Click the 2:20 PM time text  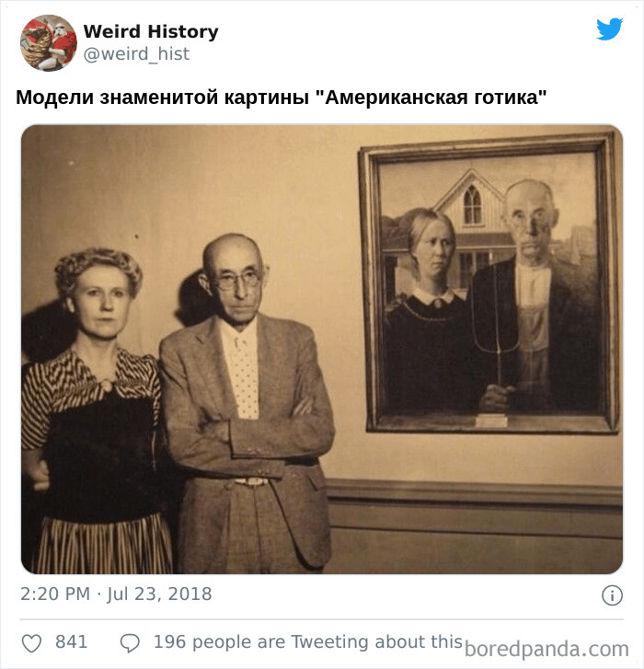click(x=55, y=594)
